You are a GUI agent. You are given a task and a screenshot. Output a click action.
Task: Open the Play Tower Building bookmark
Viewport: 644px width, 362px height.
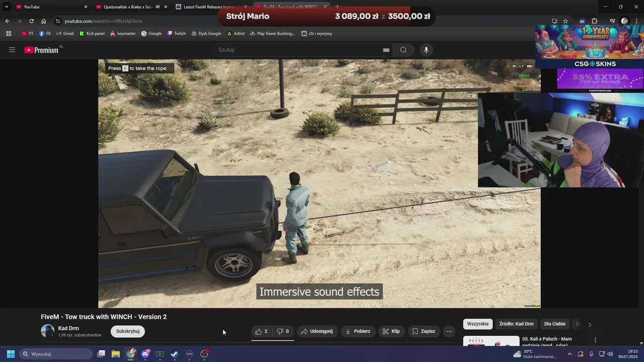[x=272, y=34]
